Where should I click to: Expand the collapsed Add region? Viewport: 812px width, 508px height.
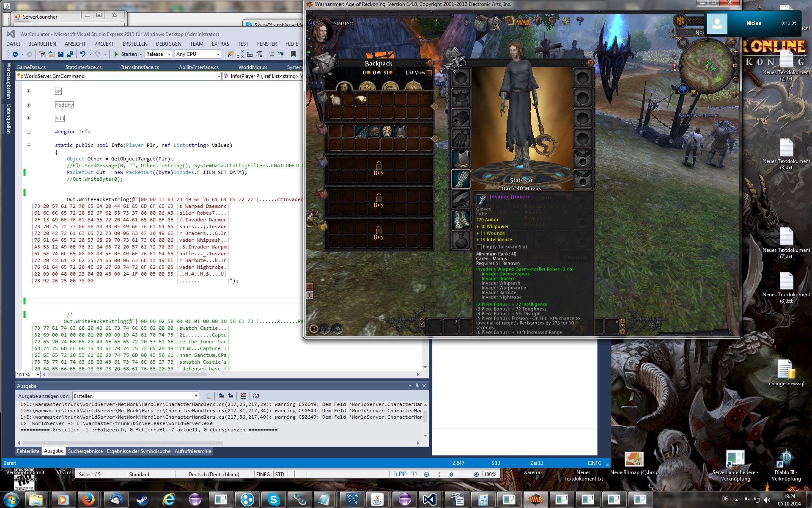point(28,118)
